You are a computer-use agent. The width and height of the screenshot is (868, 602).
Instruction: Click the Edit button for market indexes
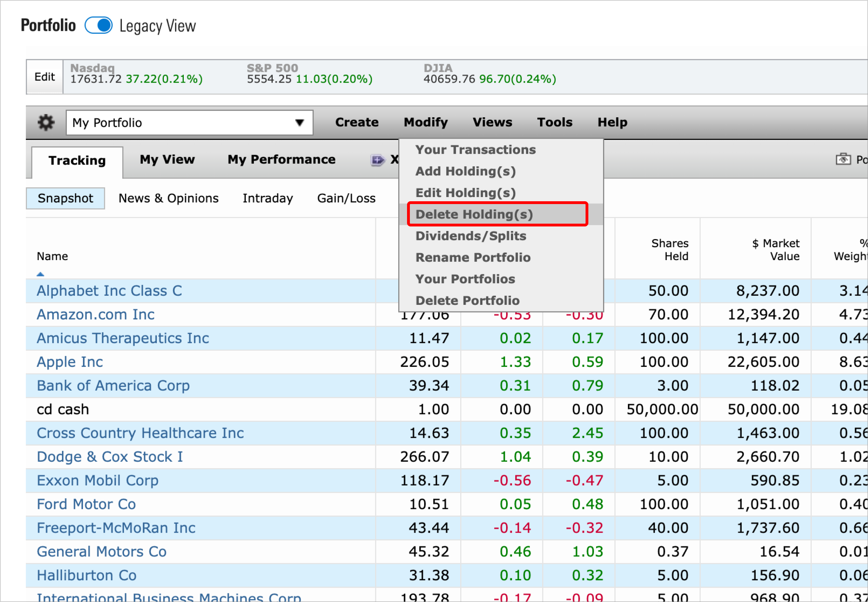(x=44, y=77)
